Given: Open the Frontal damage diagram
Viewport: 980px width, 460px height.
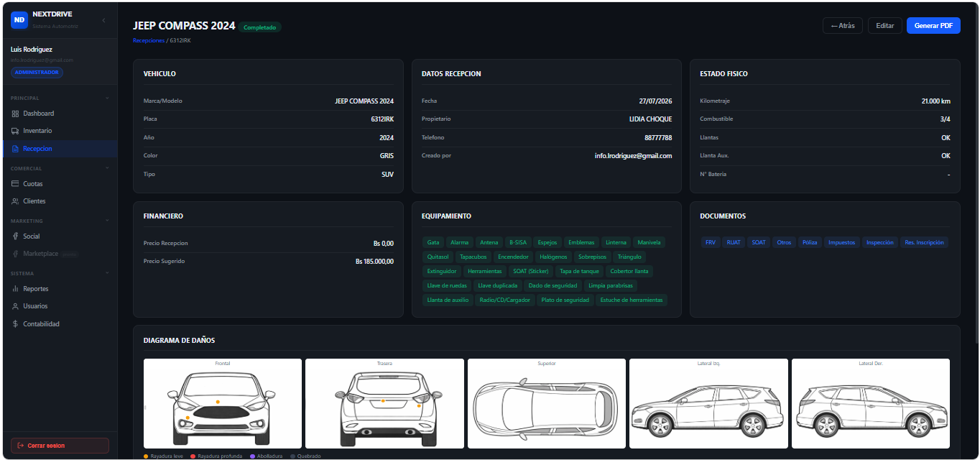Looking at the screenshot, I should 223,403.
